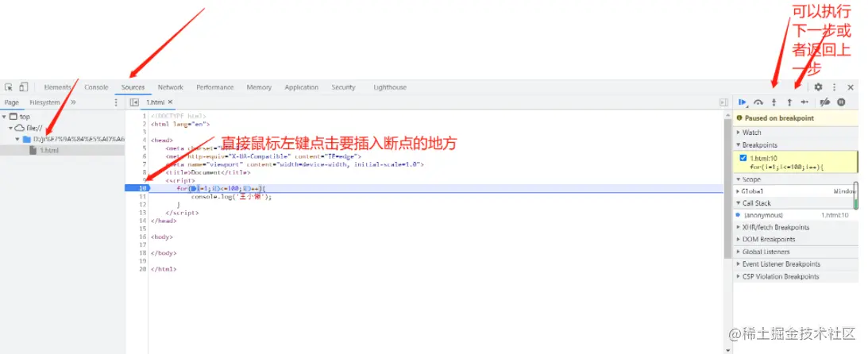Click the console.log code line
868x354 pixels.
232,197
